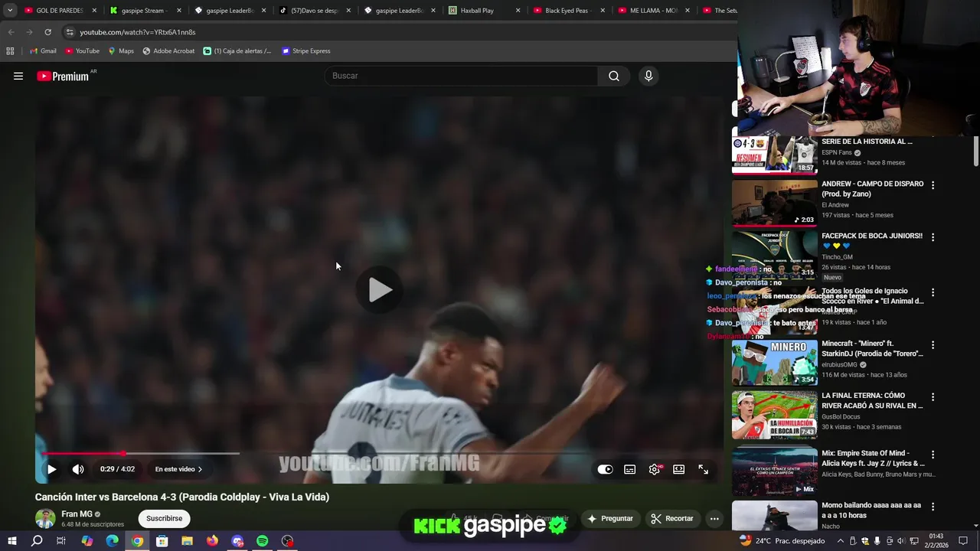This screenshot has height=551, width=980.
Task: Toggle the autoplay switch
Action: tap(605, 469)
